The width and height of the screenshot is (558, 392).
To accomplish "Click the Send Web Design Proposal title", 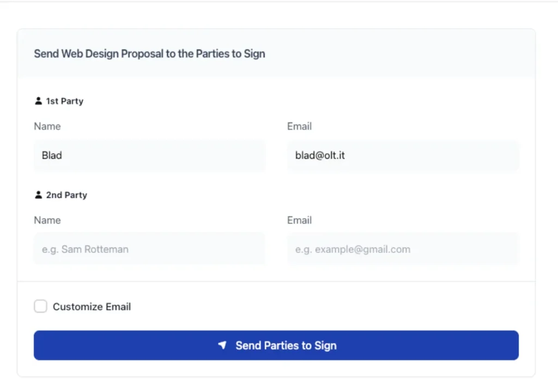I will [149, 53].
